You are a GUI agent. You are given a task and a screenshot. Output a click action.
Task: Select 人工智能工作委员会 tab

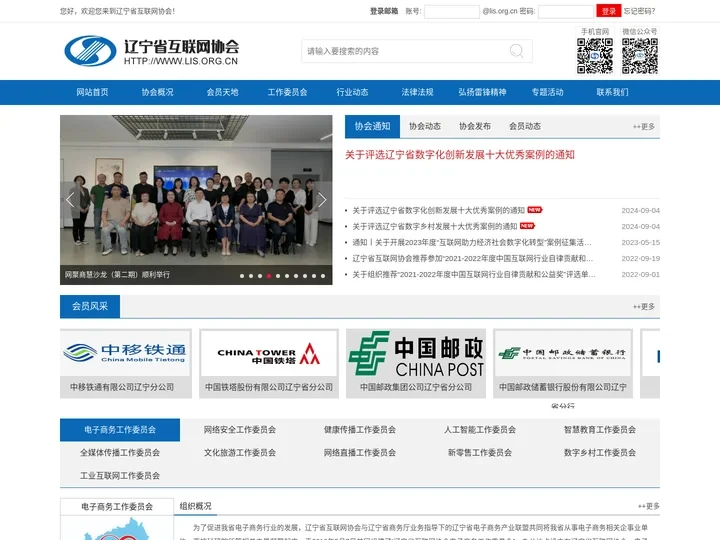479,430
